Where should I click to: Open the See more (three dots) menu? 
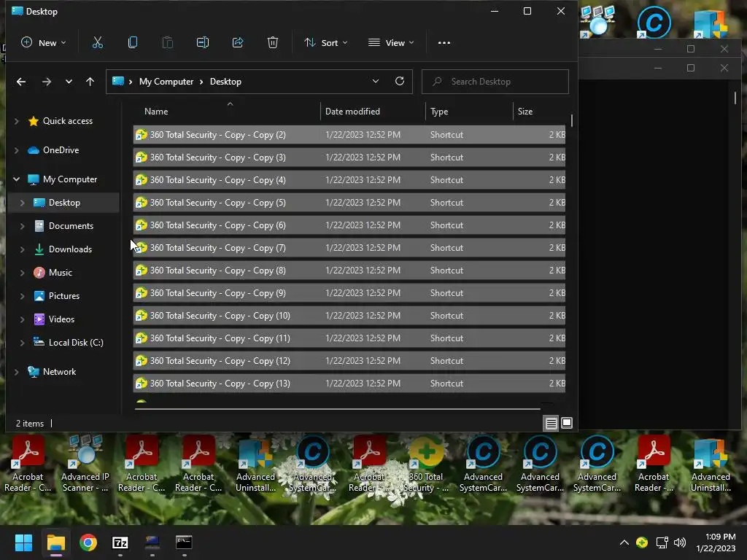[444, 43]
